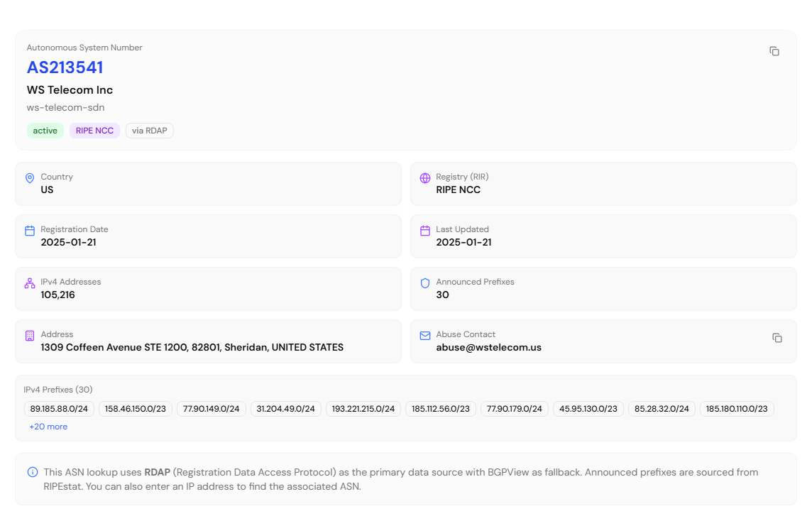Select prefix chip 31.204.49.0/24

(x=286, y=409)
